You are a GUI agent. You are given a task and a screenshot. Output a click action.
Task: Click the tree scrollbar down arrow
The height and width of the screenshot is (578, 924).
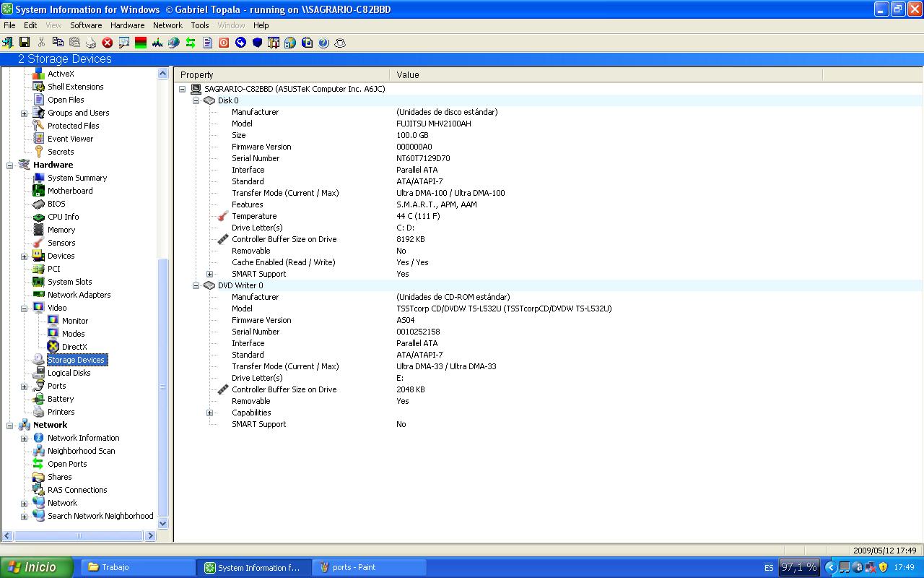coord(162,524)
